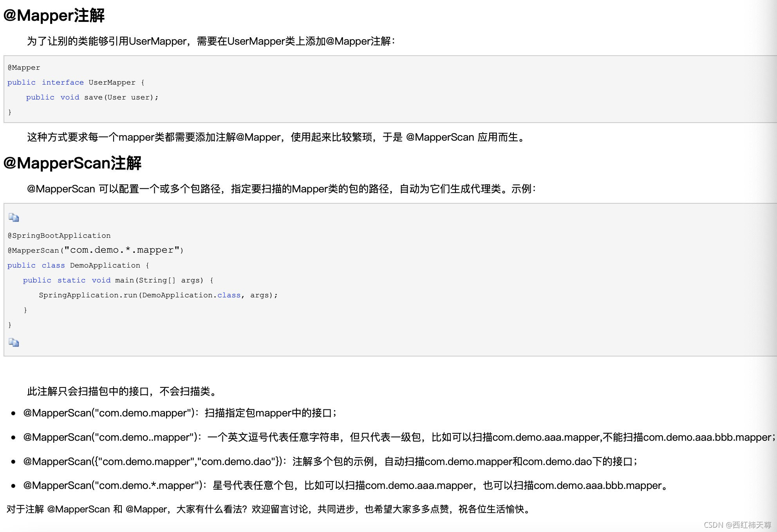Viewport: 777px width, 532px height.
Task: Click the '@Mapper' line in first code block
Action: [24, 67]
